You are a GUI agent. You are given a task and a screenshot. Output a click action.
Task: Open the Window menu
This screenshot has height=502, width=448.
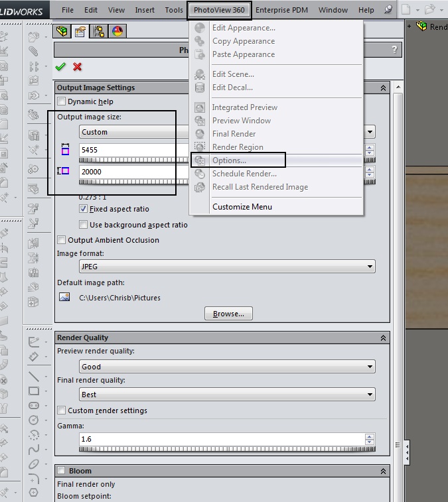tap(333, 10)
